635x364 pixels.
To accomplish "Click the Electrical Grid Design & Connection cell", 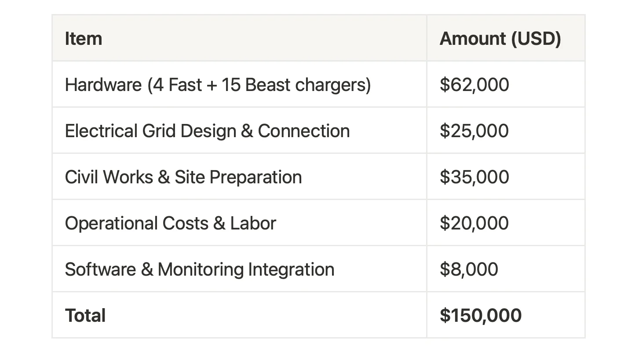I will 239,131.
